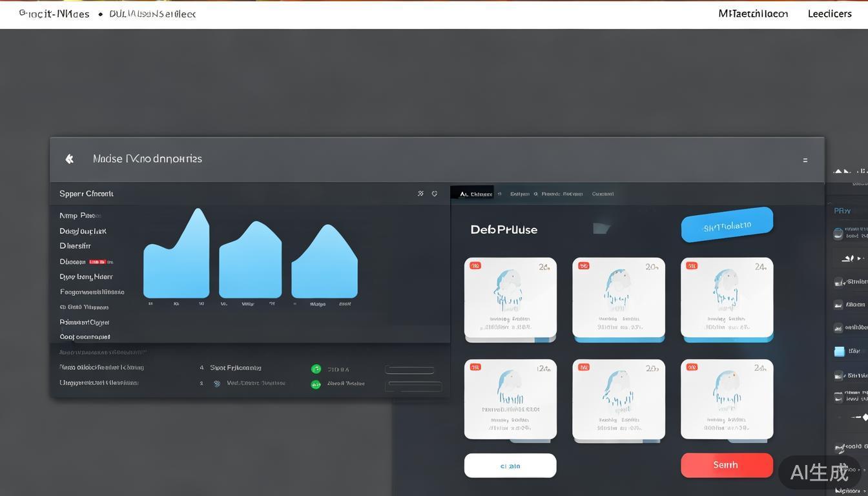The height and width of the screenshot is (496, 868).
Task: Click the diamond slider handle in right sidebar
Action: (x=865, y=417)
